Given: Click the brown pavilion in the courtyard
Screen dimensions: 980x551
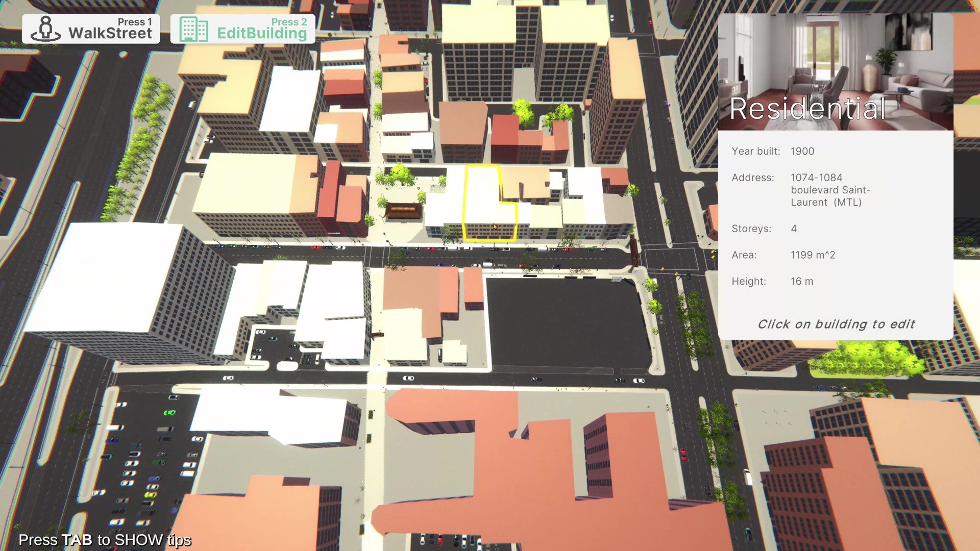Looking at the screenshot, I should tap(403, 210).
